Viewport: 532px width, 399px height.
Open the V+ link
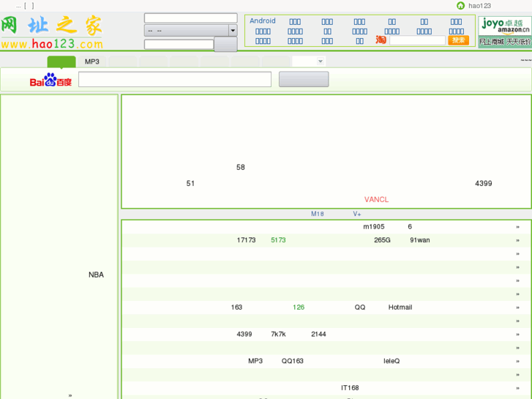click(357, 214)
